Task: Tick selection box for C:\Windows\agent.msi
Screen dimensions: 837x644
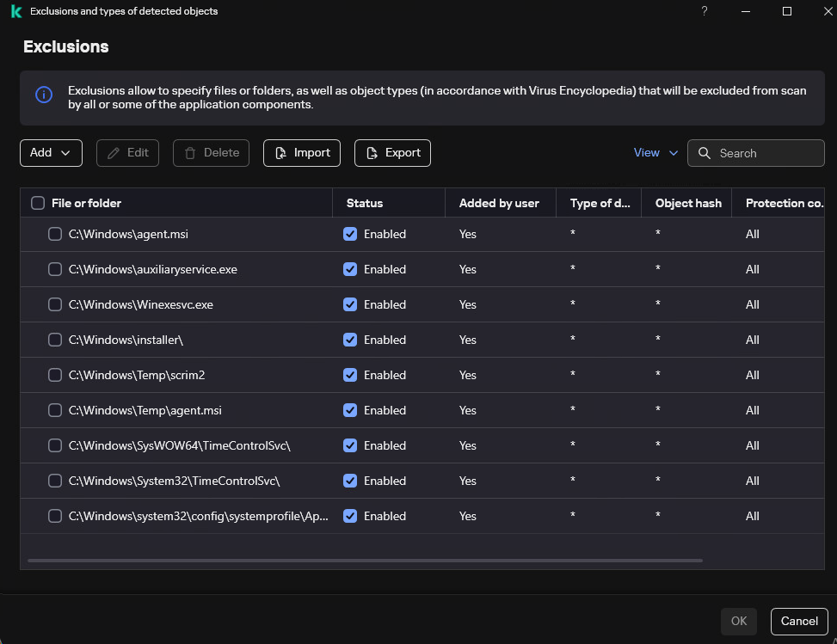Action: [x=55, y=234]
